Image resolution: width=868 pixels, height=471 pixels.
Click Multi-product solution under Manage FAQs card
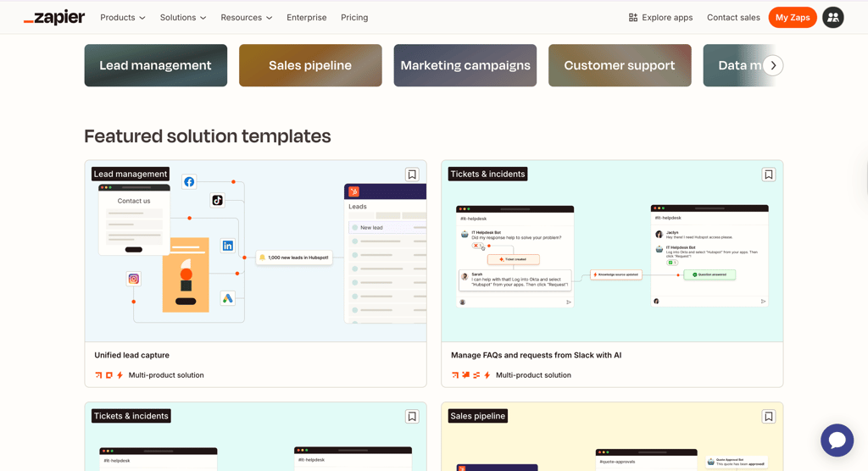534,375
